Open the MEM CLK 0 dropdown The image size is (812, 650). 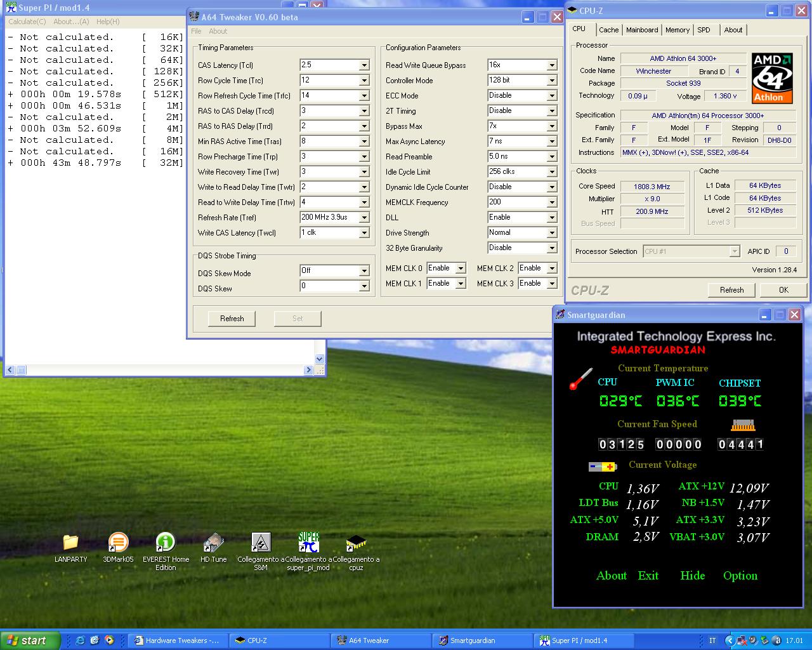[x=461, y=269]
